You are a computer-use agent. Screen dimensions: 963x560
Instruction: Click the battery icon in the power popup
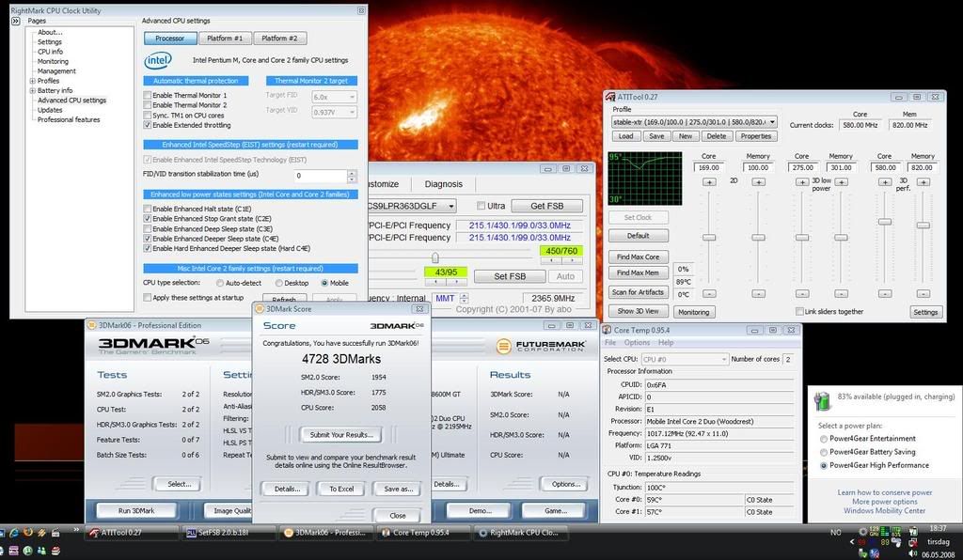[823, 401]
